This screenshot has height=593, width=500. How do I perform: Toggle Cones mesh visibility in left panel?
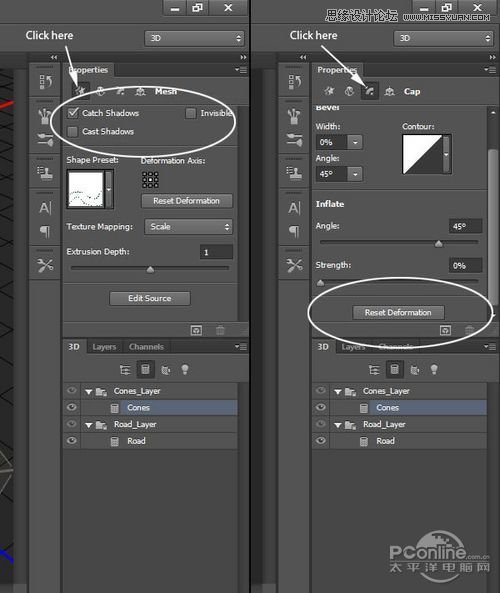pos(71,407)
